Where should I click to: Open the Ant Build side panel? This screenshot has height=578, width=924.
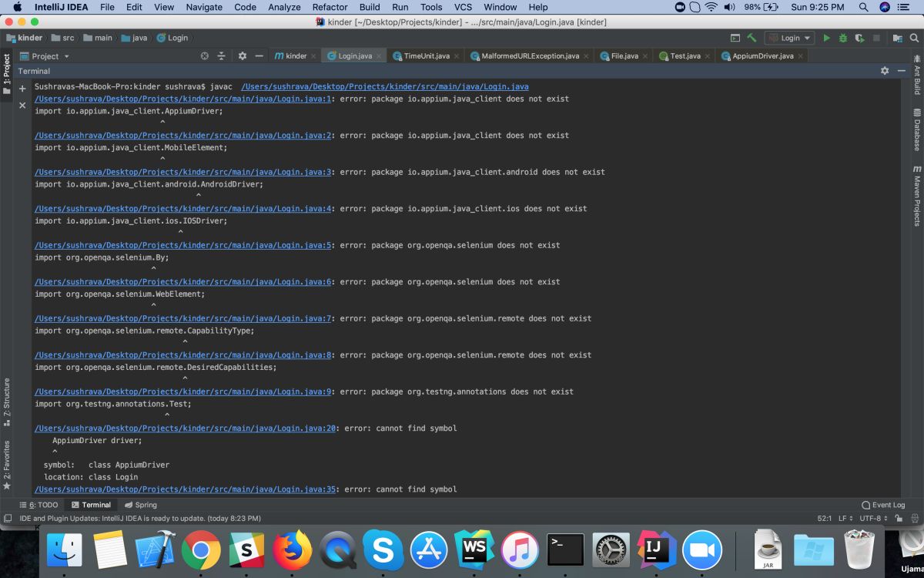pos(917,75)
